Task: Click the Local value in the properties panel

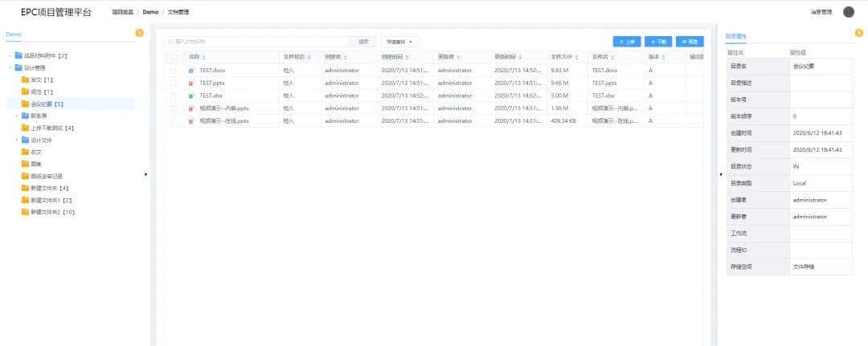Action: tap(800, 183)
